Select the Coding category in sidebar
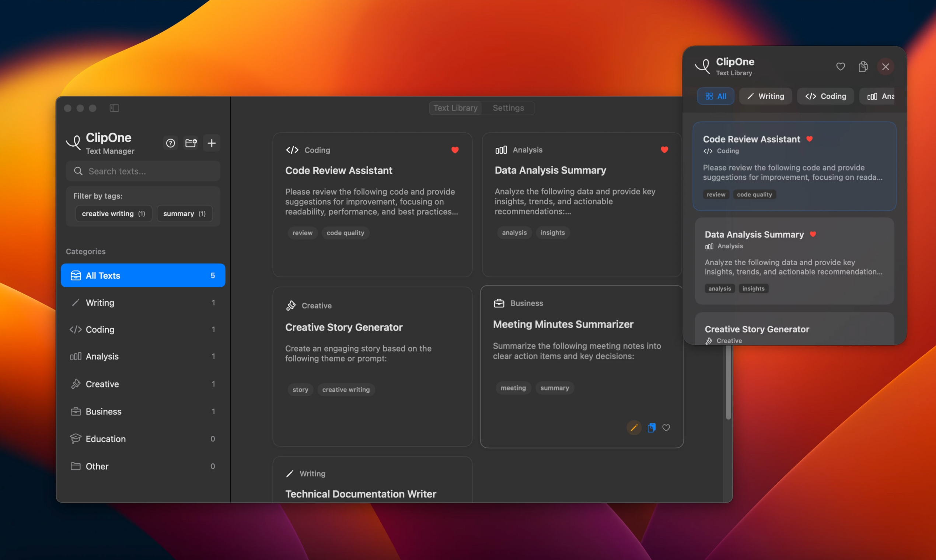Viewport: 936px width, 560px height. click(x=143, y=329)
